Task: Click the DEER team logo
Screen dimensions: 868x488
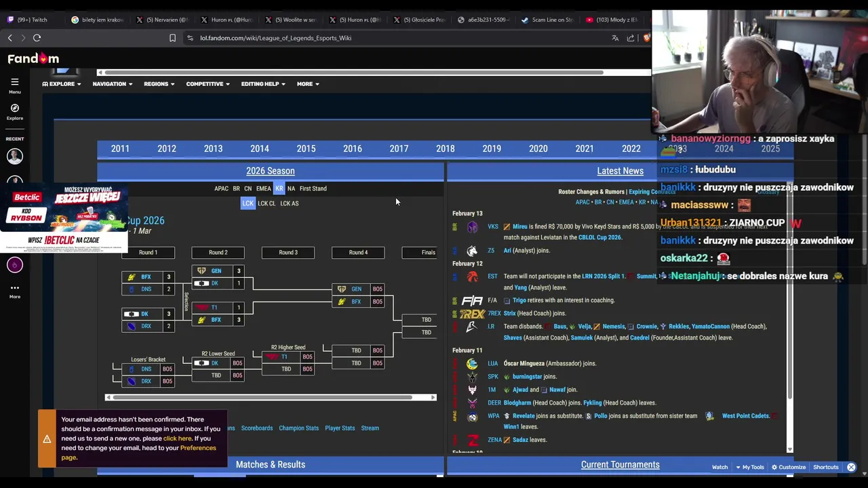Action: coord(472,403)
